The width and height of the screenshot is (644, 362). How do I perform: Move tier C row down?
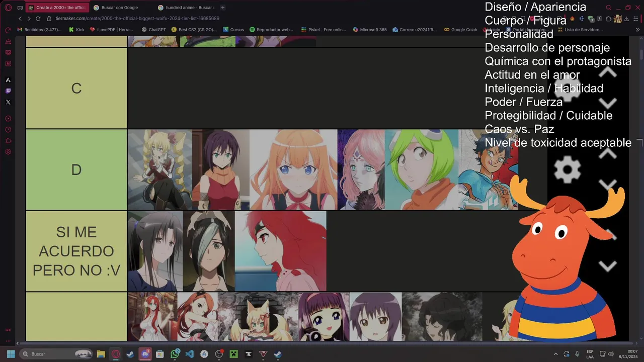(x=608, y=104)
